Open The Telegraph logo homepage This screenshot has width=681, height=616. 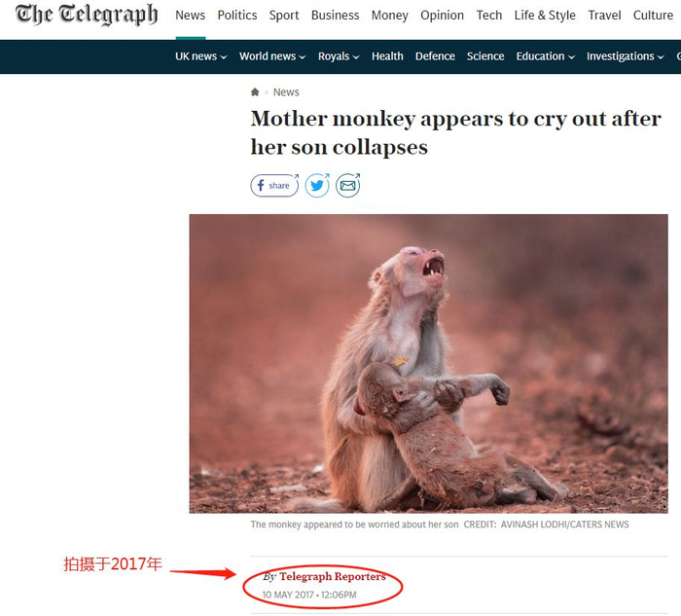click(87, 15)
